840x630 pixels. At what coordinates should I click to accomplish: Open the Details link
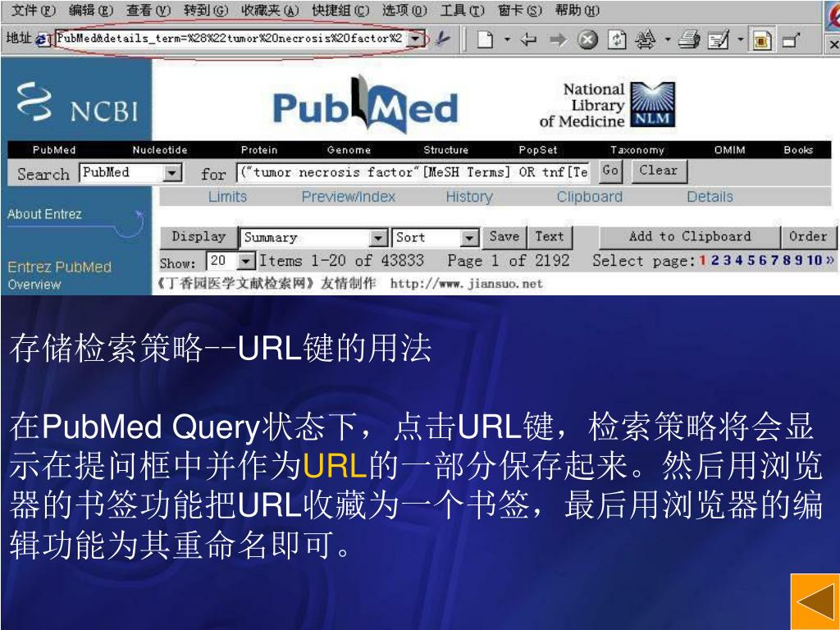point(710,197)
